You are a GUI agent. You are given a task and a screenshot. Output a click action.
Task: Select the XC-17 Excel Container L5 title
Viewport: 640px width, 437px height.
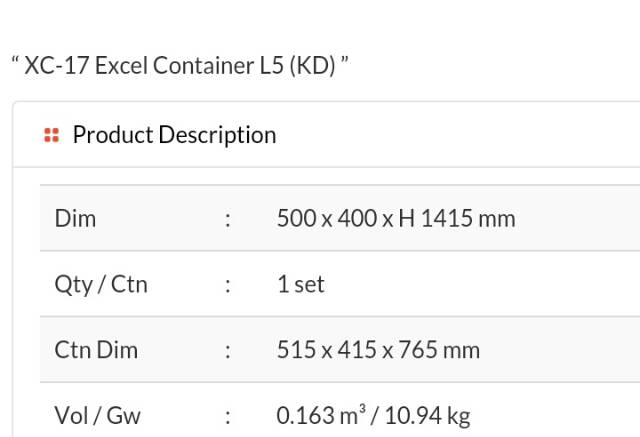[180, 67]
